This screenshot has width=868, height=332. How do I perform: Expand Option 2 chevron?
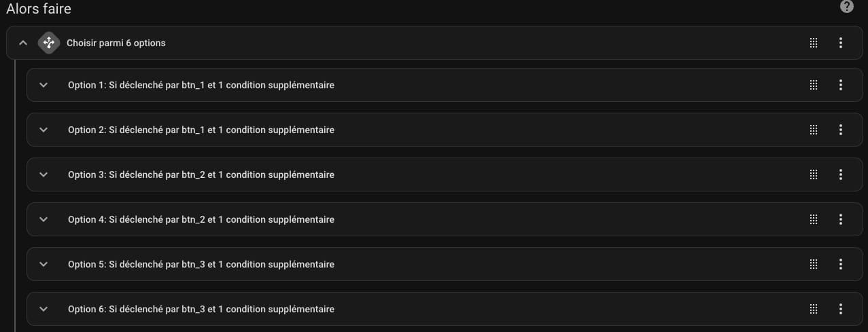coord(44,130)
